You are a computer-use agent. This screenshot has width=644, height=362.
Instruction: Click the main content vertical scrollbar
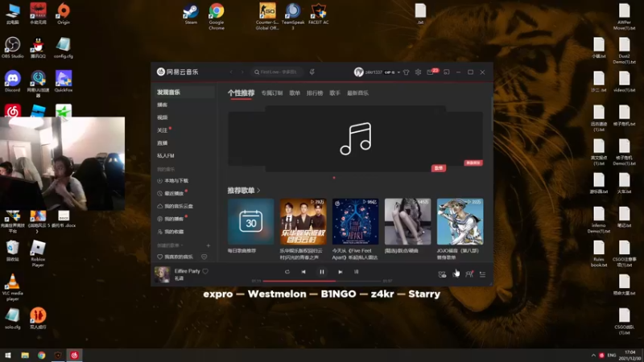pos(492,115)
